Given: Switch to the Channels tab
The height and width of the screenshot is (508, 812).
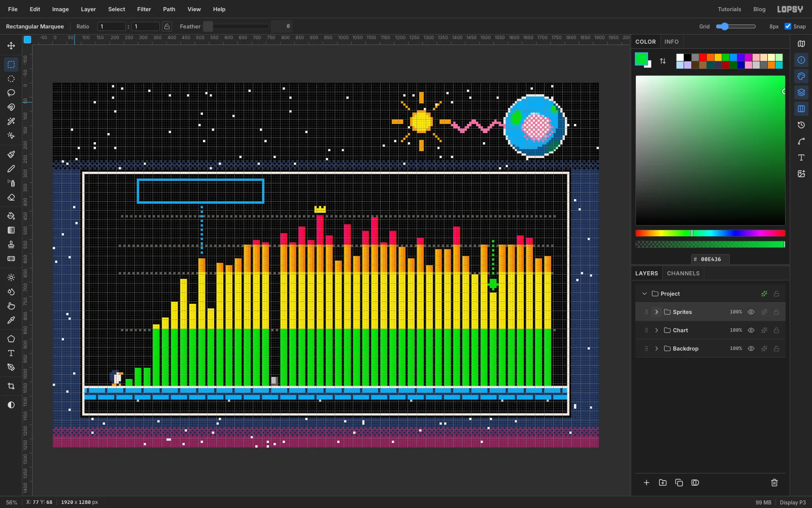Looking at the screenshot, I should (683, 273).
